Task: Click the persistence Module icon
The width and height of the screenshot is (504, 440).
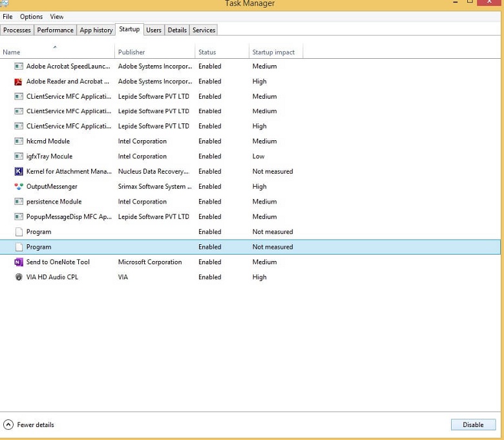Action: coord(19,202)
